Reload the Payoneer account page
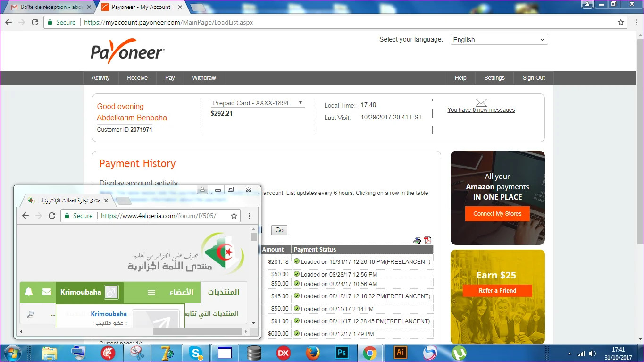The width and height of the screenshot is (644, 362). pyautogui.click(x=34, y=22)
